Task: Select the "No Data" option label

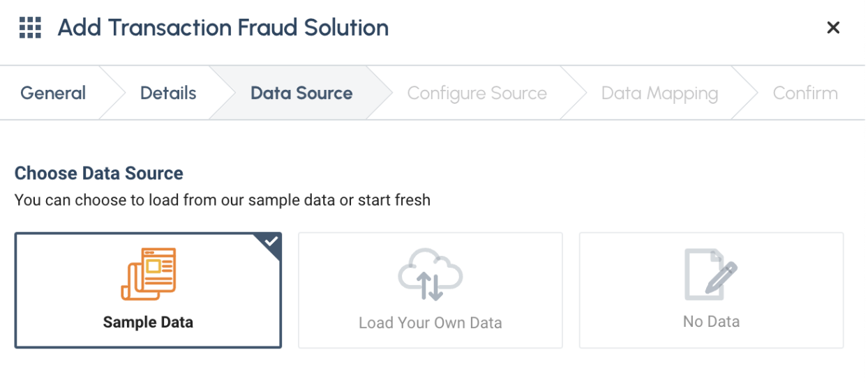Action: pos(711,321)
